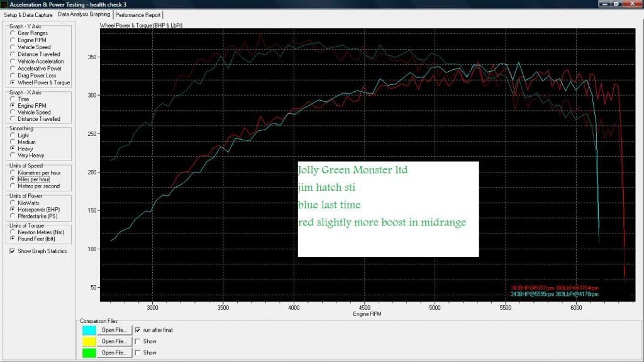The height and width of the screenshot is (362, 644).
Task: Switch power units to KiloWatts
Action: pyautogui.click(x=13, y=203)
